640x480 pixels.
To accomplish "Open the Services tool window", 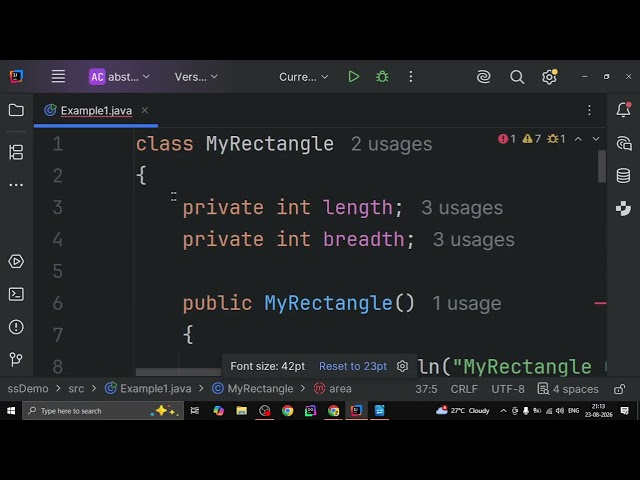I will [16, 262].
